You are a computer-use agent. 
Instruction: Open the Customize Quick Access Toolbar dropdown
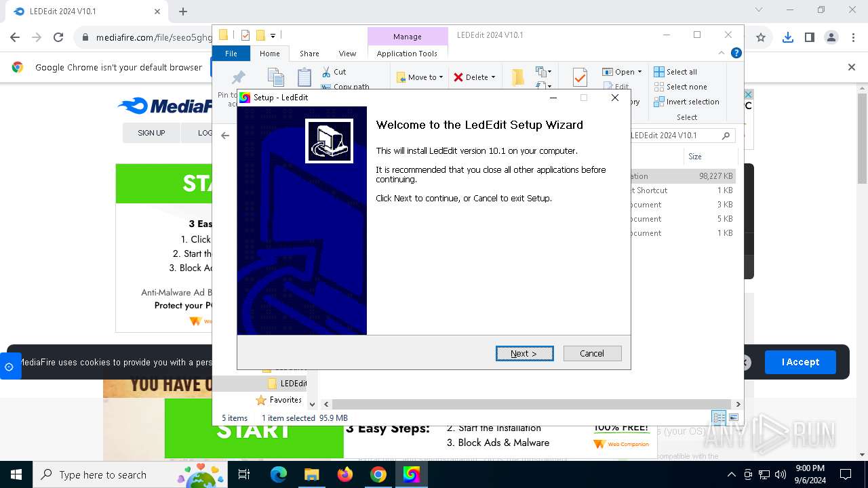pyautogui.click(x=273, y=35)
